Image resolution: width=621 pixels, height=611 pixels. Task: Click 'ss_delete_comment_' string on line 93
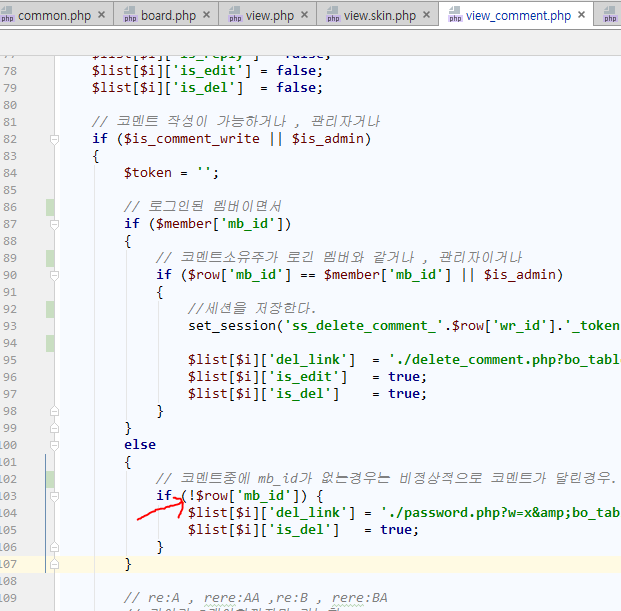[x=364, y=326]
